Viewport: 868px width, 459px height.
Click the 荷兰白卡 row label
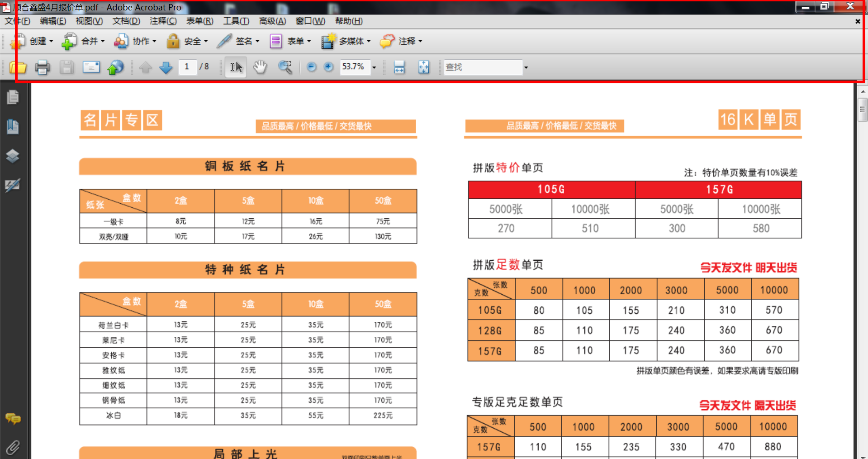point(113,325)
